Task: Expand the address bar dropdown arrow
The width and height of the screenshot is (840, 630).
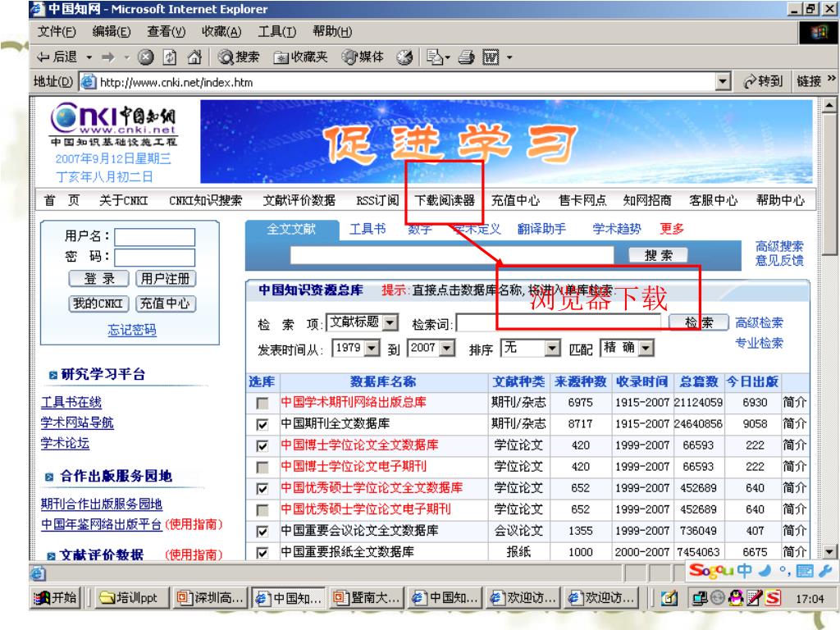Action: [x=724, y=81]
